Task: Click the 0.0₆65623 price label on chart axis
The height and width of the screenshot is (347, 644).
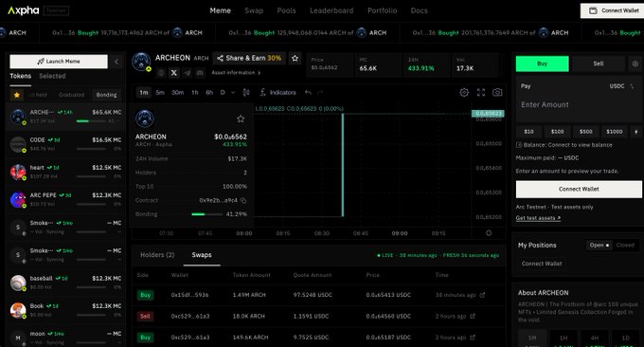Action: tap(488, 113)
